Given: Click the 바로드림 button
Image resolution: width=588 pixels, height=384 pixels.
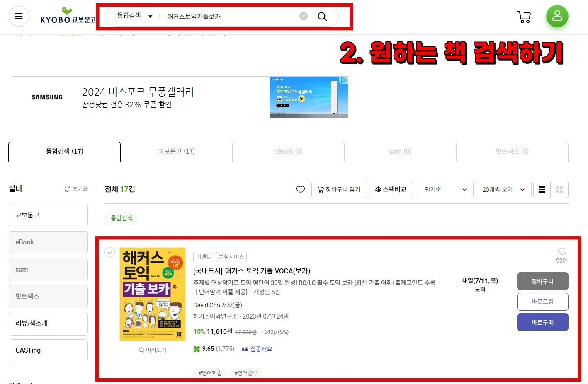Looking at the screenshot, I should (x=542, y=302).
